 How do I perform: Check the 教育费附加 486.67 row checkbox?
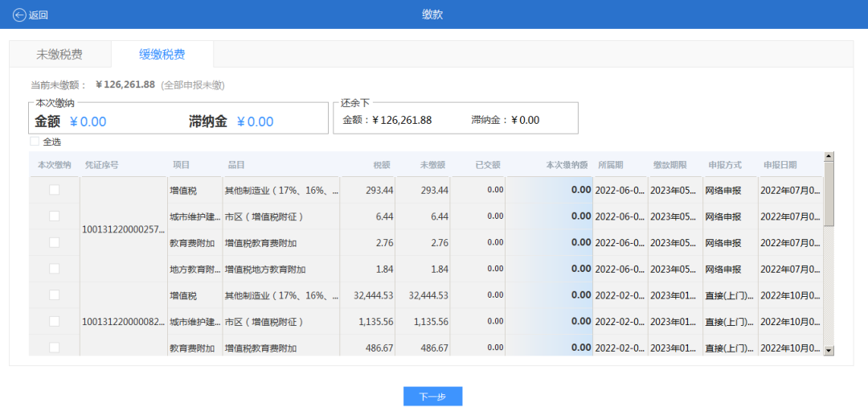[55, 348]
